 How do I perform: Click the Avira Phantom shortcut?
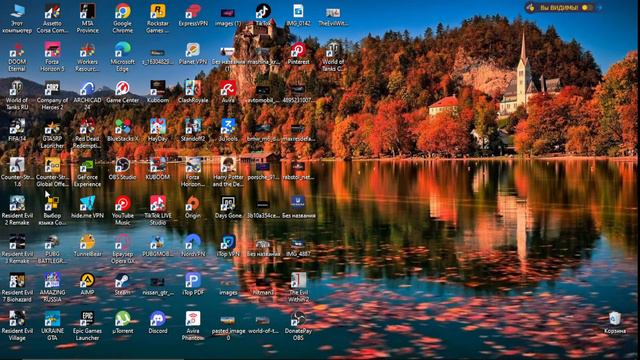(193, 326)
